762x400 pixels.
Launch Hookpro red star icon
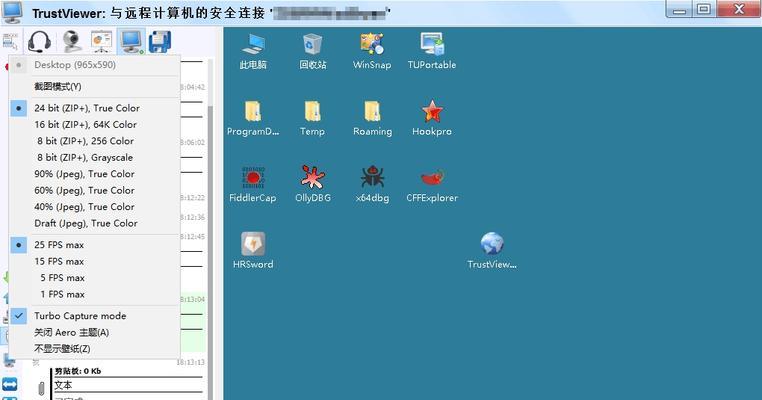point(432,118)
